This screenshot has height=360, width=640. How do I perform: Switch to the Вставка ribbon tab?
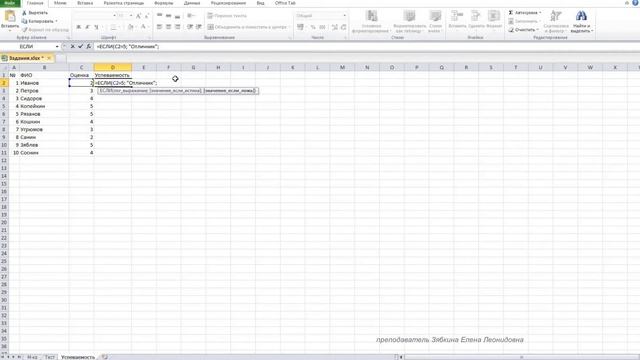(x=85, y=3)
